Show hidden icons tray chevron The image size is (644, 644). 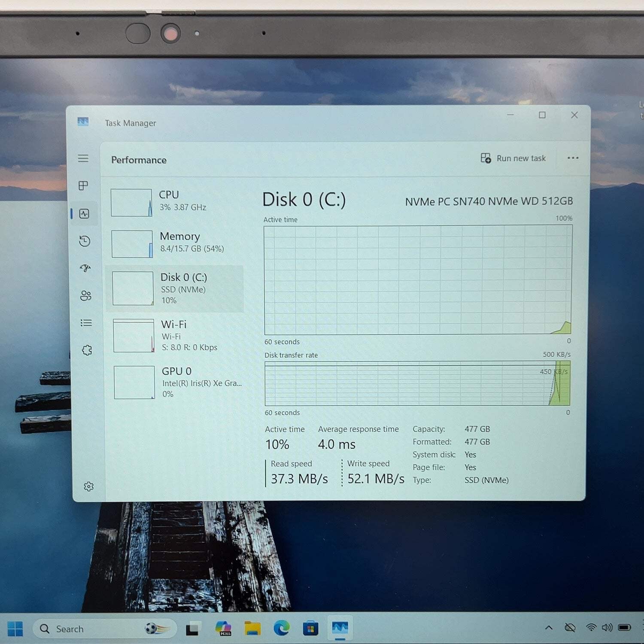pos(549,628)
